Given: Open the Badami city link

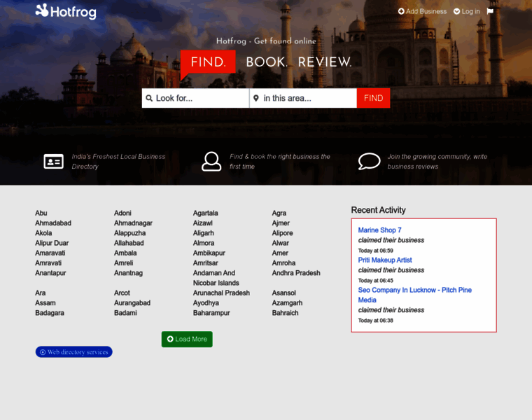Looking at the screenshot, I should pos(125,313).
